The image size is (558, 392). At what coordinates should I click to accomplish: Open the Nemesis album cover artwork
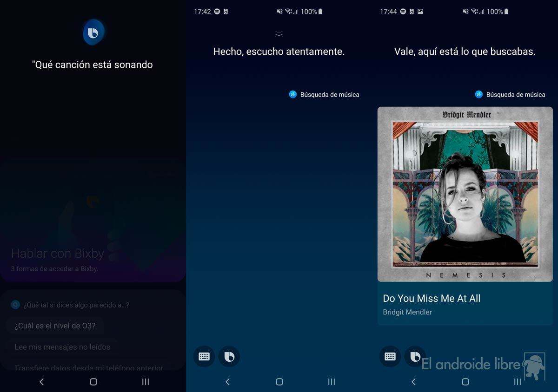point(465,194)
